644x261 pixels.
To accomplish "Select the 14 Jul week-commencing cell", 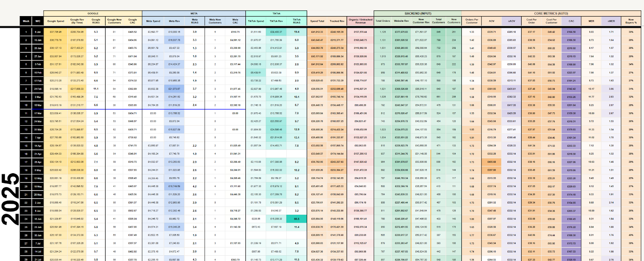I will pyautogui.click(x=38, y=251).
